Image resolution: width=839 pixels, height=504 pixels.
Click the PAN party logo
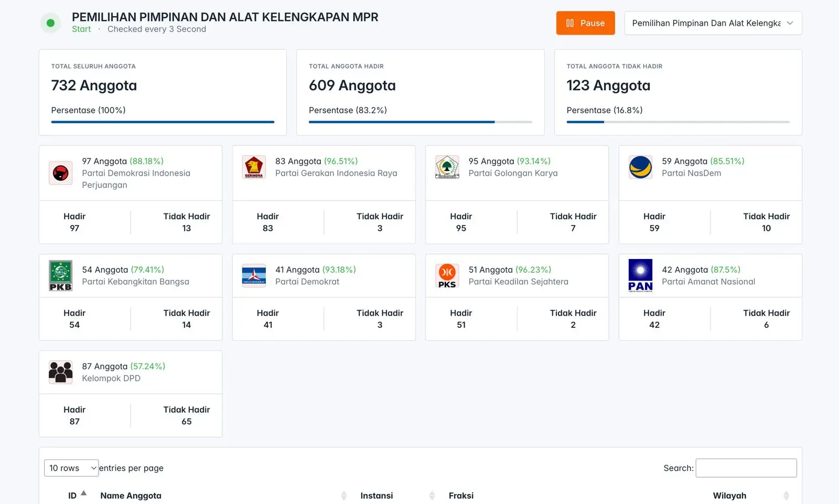pyautogui.click(x=640, y=276)
